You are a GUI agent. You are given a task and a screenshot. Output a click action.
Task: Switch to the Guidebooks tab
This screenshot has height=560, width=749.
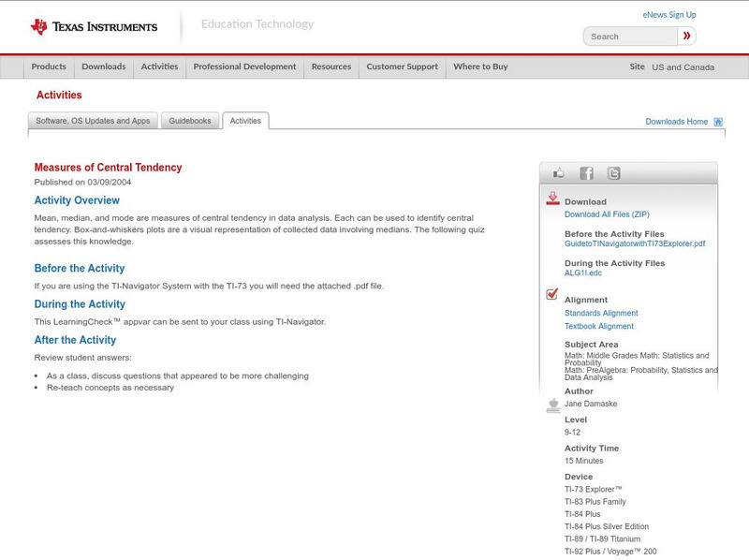tap(190, 121)
